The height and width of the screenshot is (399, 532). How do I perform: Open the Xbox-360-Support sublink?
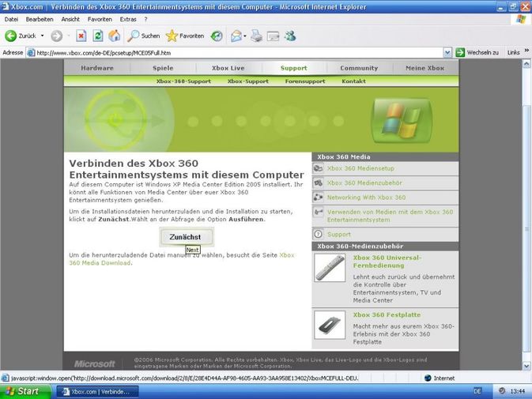coord(183,81)
